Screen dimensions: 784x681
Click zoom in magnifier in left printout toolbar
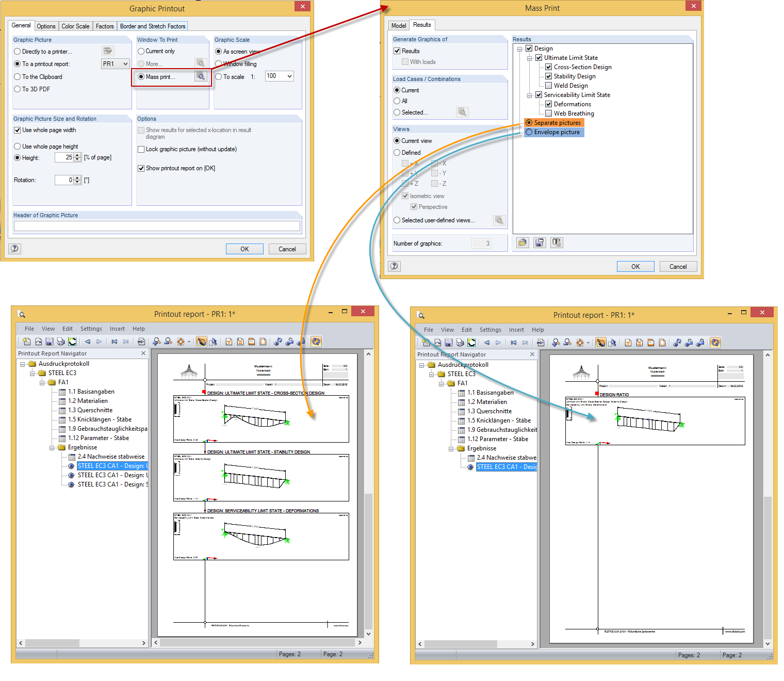(157, 342)
